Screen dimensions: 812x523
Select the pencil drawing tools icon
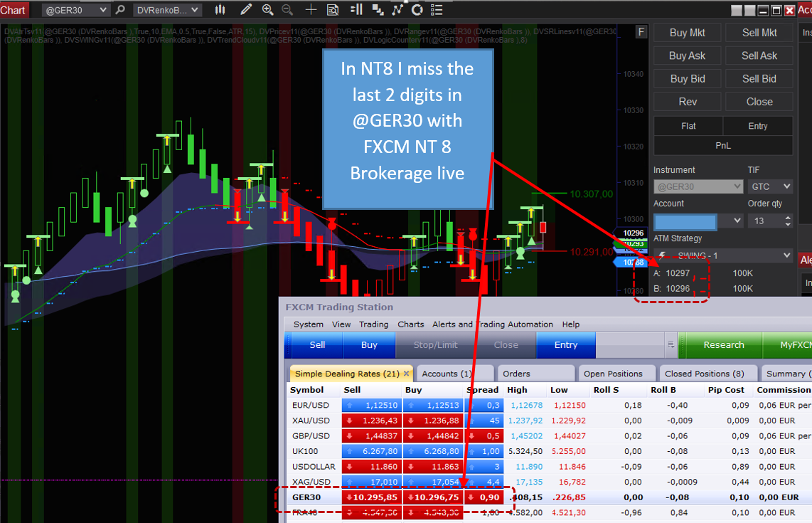[246, 10]
